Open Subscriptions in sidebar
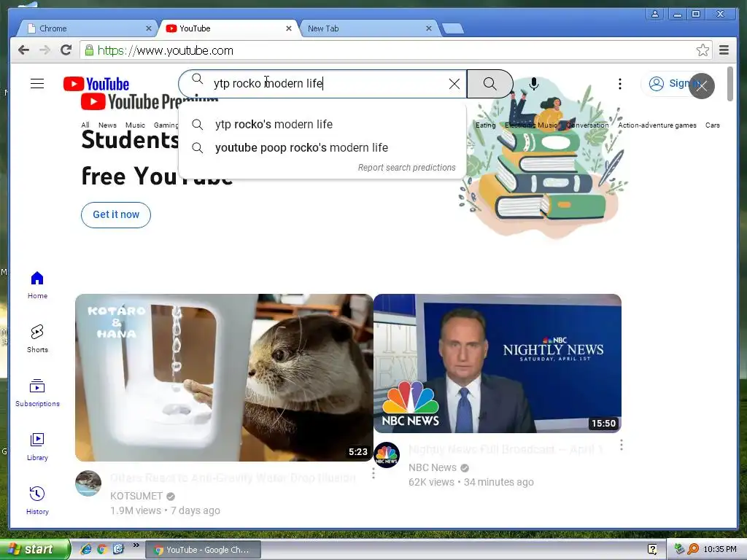747x560 pixels. [37, 393]
